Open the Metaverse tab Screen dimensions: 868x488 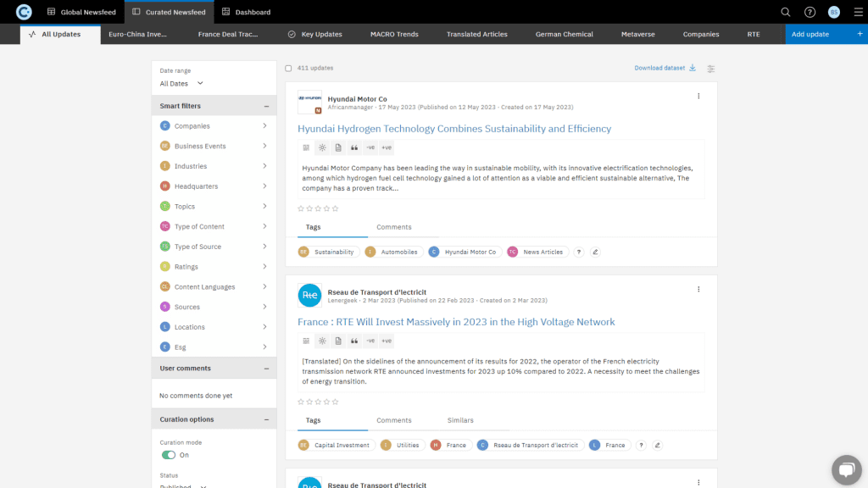point(637,34)
